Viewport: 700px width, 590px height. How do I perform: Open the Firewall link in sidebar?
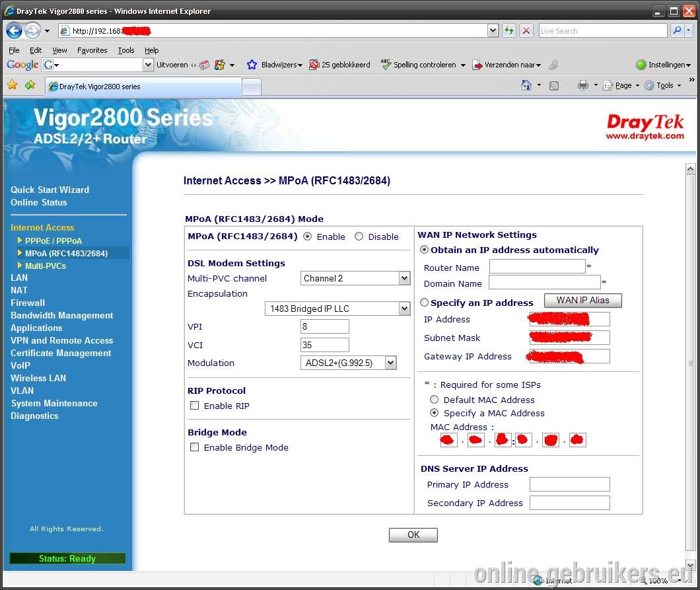(x=27, y=303)
